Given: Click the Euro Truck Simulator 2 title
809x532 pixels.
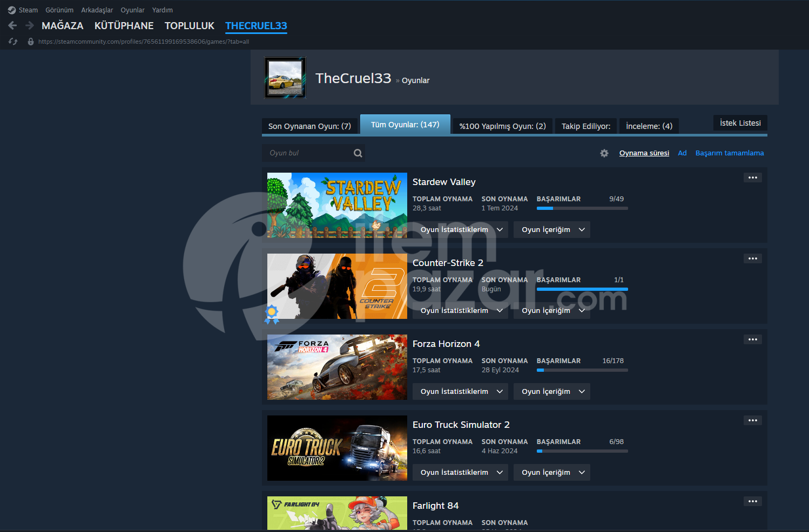Looking at the screenshot, I should (x=461, y=425).
